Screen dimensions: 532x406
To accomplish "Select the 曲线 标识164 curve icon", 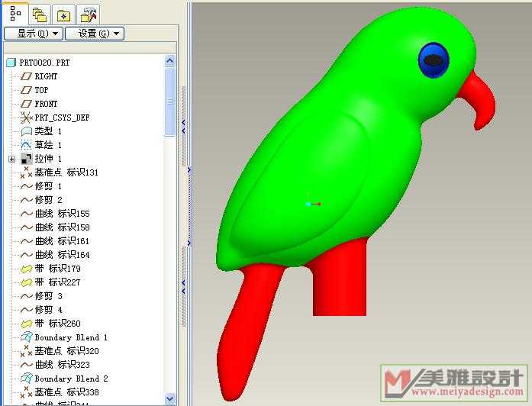I will [x=26, y=255].
